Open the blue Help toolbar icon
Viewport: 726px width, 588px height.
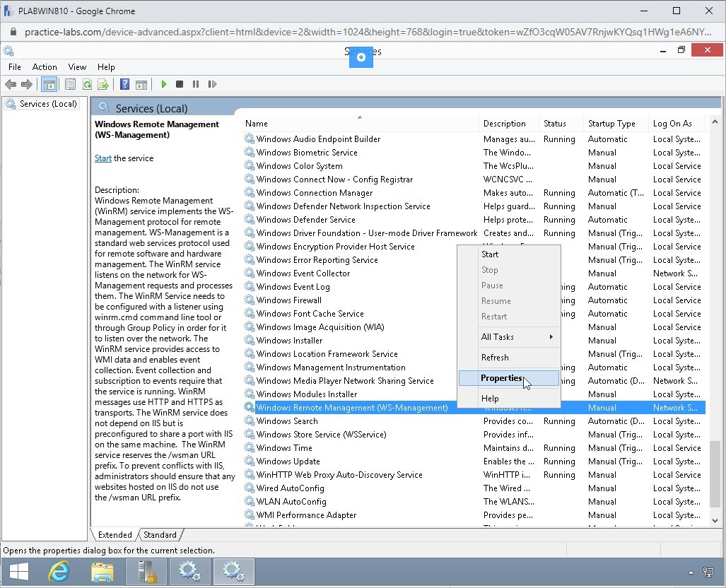tap(125, 84)
